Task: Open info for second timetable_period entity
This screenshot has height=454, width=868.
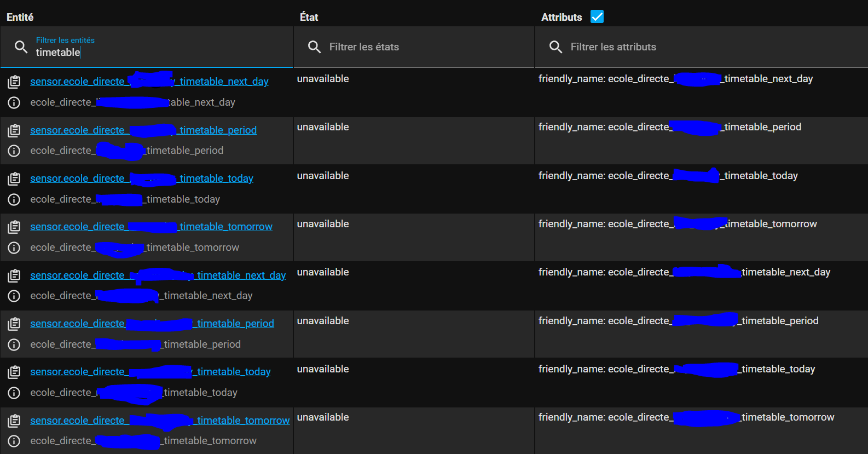Action: tap(14, 344)
